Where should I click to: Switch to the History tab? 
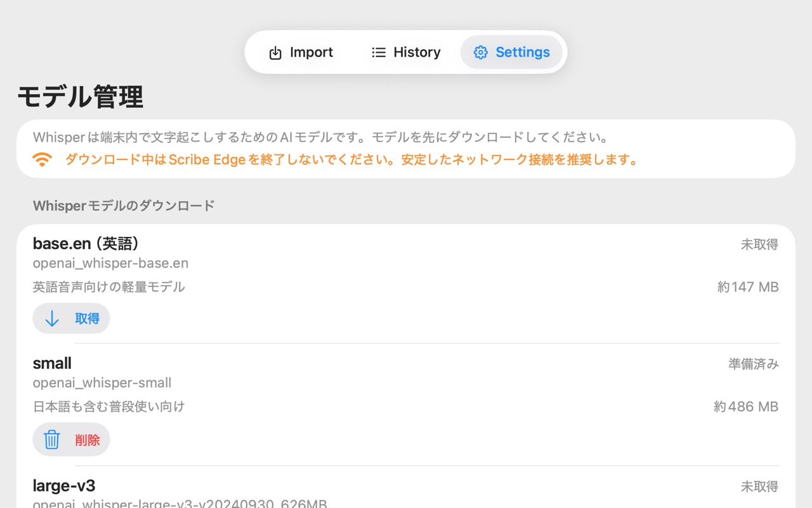[406, 52]
